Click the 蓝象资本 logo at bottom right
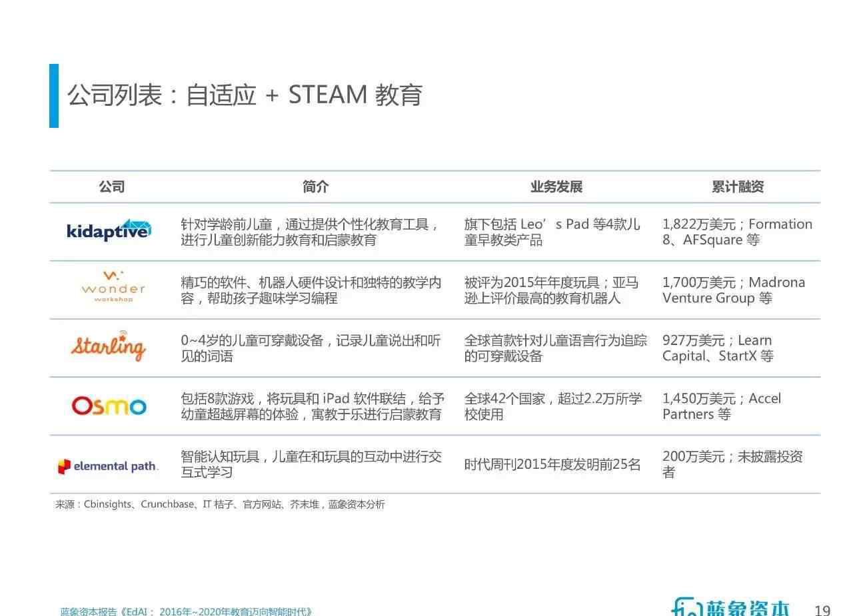 point(730,607)
